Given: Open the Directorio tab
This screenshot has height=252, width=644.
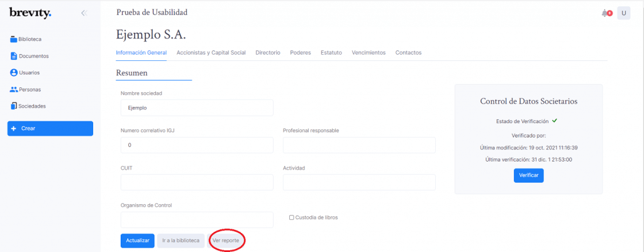Looking at the screenshot, I should [x=268, y=53].
